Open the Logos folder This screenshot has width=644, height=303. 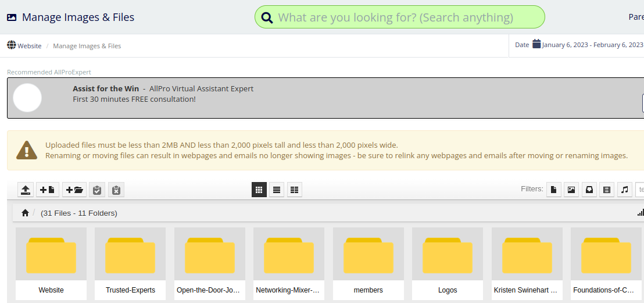click(x=448, y=263)
